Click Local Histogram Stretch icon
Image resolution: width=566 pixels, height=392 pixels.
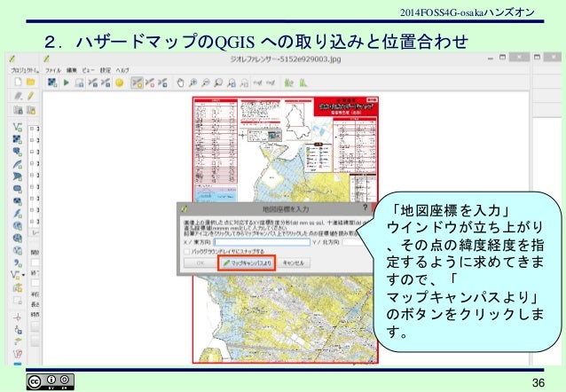pos(303,83)
